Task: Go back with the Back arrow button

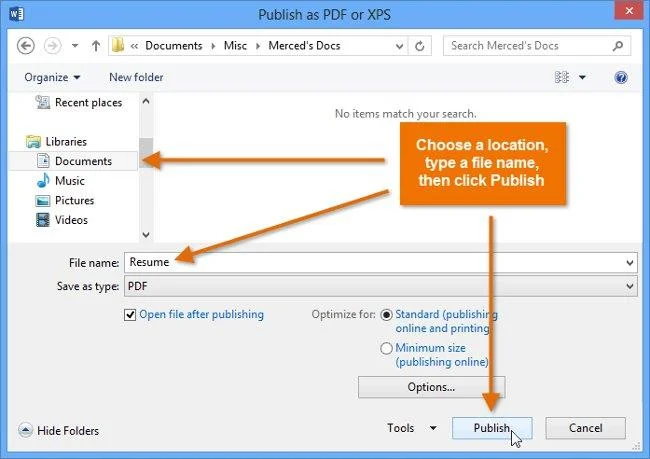Action: [26, 46]
